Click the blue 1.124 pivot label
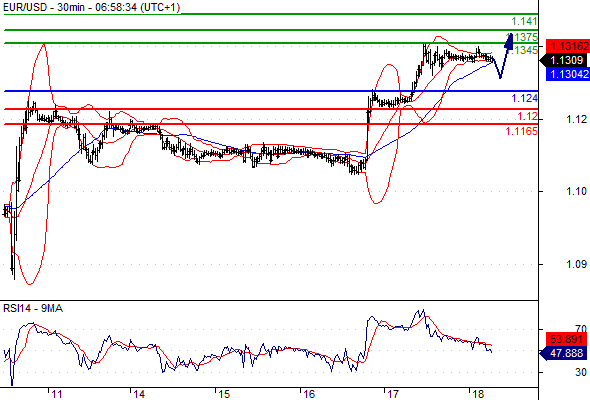The height and width of the screenshot is (400, 590). [524, 98]
